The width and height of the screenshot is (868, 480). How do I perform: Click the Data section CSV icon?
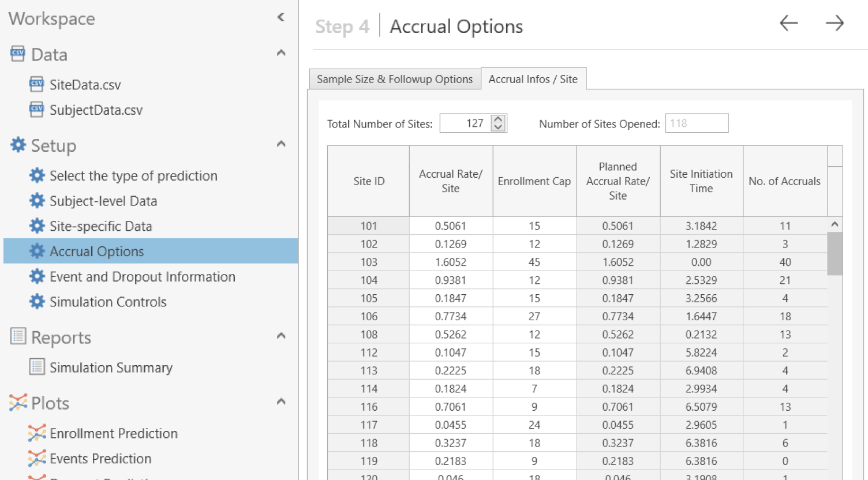pyautogui.click(x=18, y=54)
